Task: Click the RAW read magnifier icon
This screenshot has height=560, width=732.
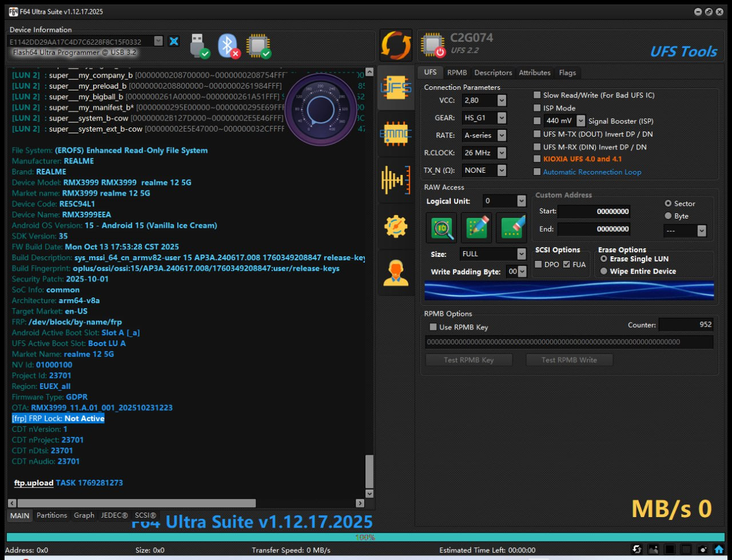Action: 441,228
